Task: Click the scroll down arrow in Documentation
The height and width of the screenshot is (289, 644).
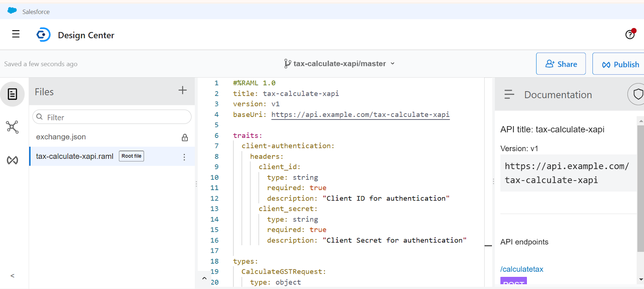Action: 641,279
